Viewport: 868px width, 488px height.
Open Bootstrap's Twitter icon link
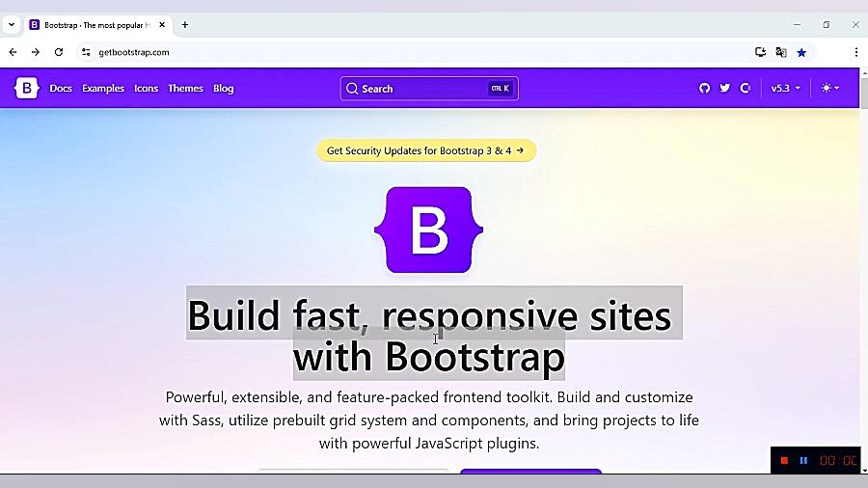point(724,88)
